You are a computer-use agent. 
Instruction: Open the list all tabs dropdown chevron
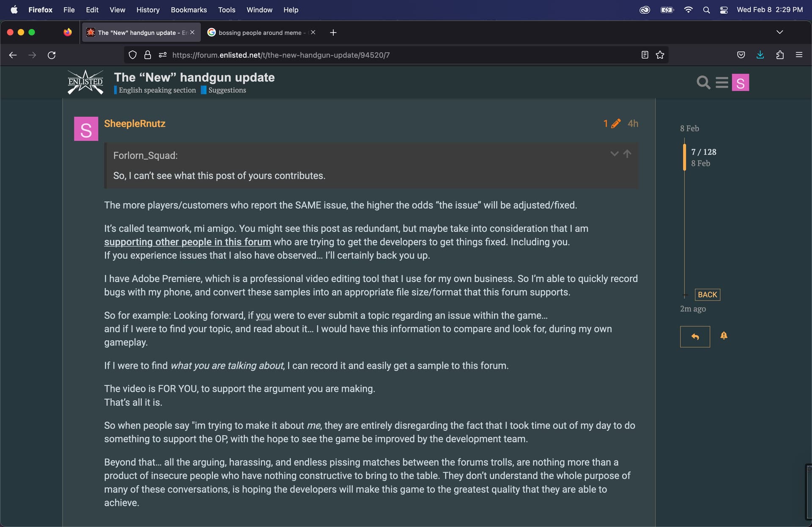click(779, 32)
